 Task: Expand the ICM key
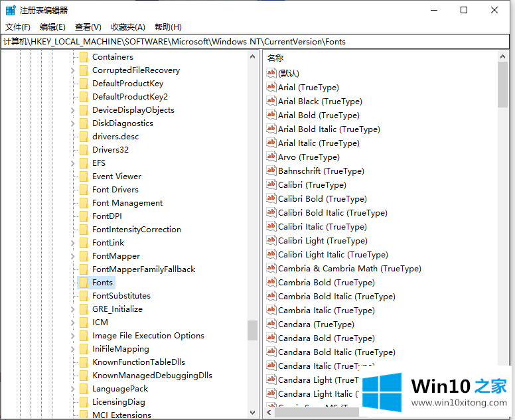[x=72, y=322]
